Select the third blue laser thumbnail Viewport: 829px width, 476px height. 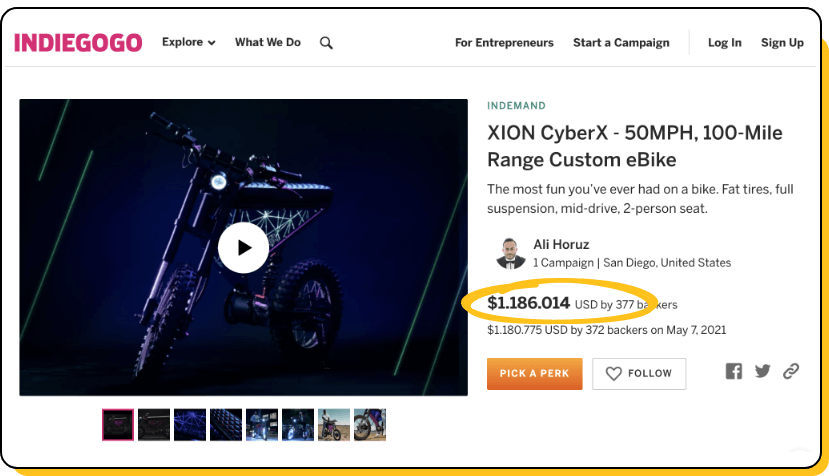pyautogui.click(x=190, y=424)
